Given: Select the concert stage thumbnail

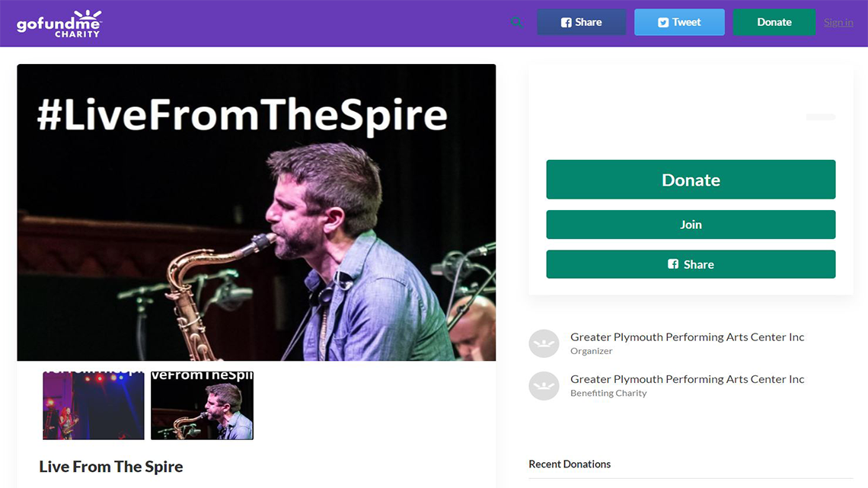Looking at the screenshot, I should click(x=94, y=406).
